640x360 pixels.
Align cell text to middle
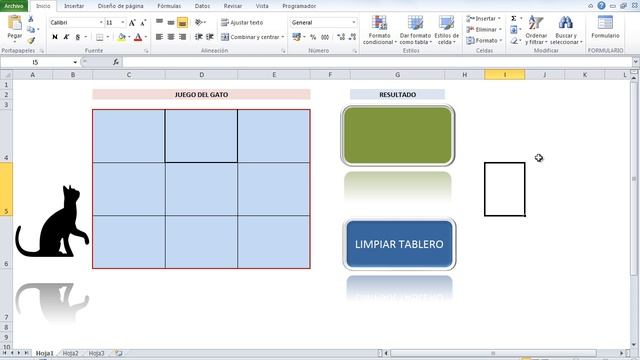(x=171, y=22)
